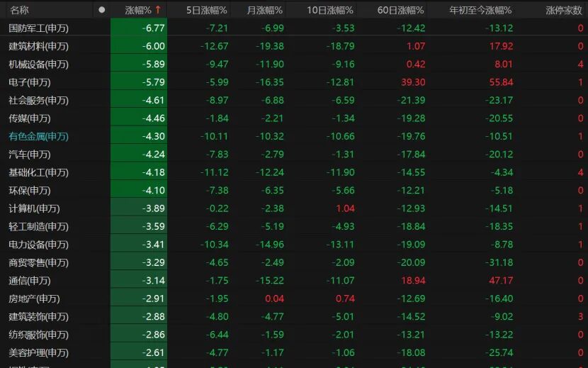Select 电子(申万) sector name
The image size is (588, 368).
[30, 82]
